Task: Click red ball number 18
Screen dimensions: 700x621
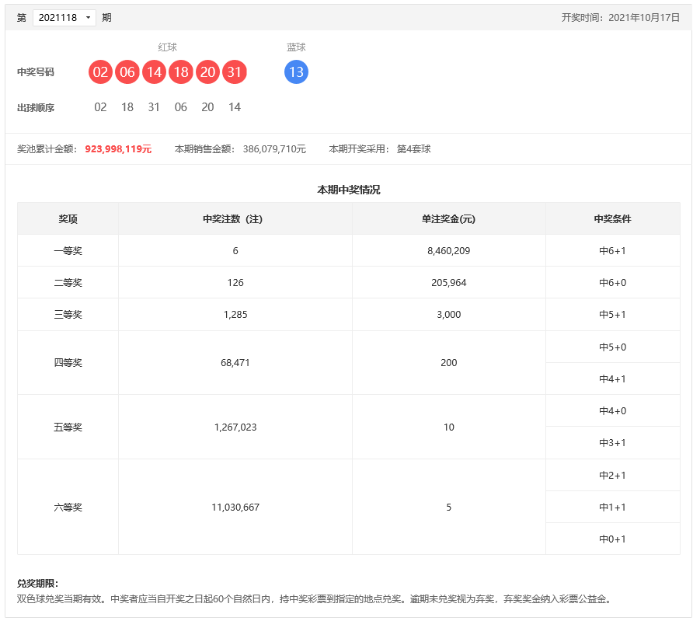Action: pyautogui.click(x=181, y=72)
